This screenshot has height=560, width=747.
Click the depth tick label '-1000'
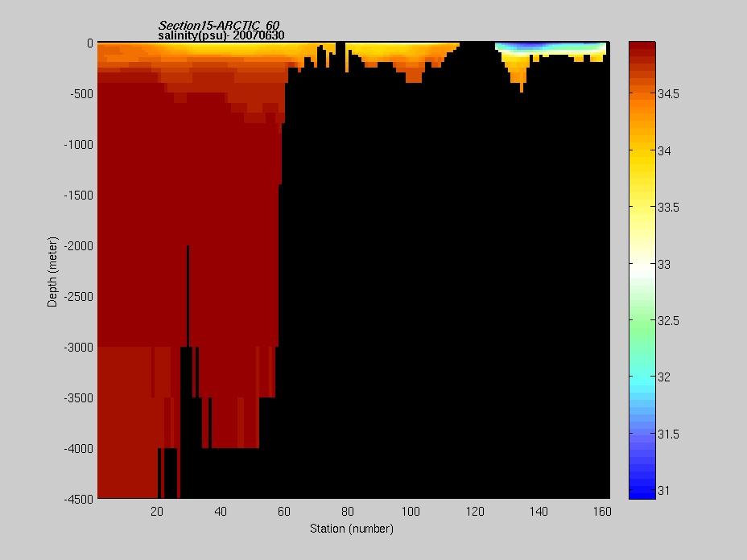[x=79, y=145]
